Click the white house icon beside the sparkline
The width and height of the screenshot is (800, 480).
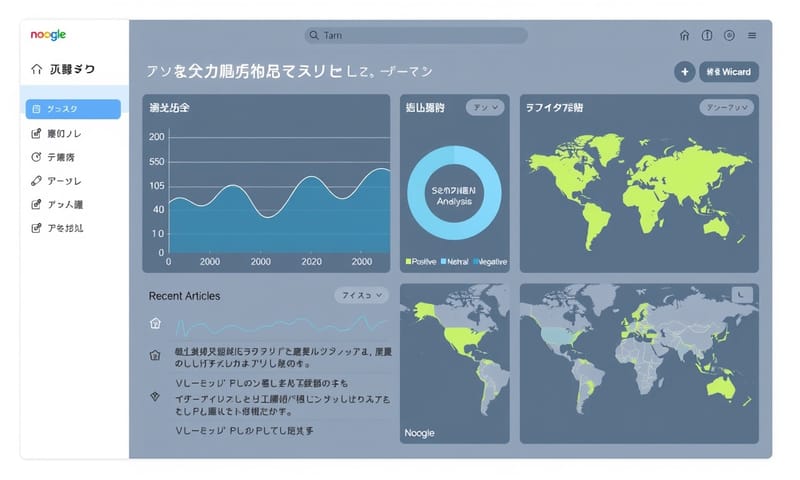tap(155, 323)
